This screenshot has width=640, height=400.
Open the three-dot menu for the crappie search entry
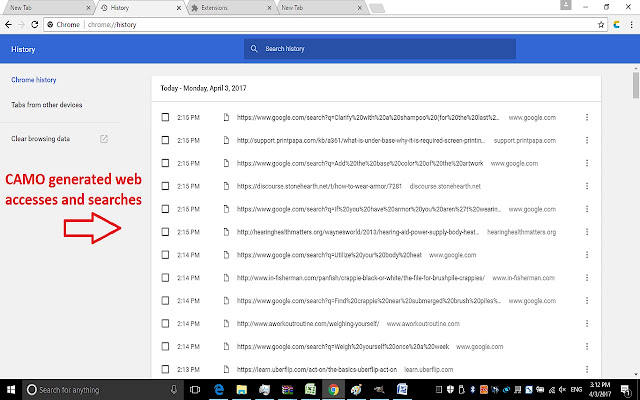(587, 301)
